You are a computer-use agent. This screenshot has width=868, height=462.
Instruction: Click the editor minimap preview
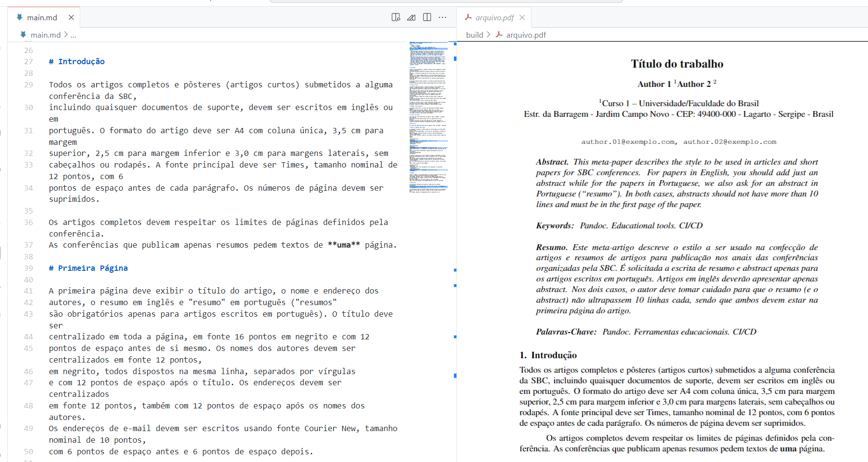[x=427, y=121]
